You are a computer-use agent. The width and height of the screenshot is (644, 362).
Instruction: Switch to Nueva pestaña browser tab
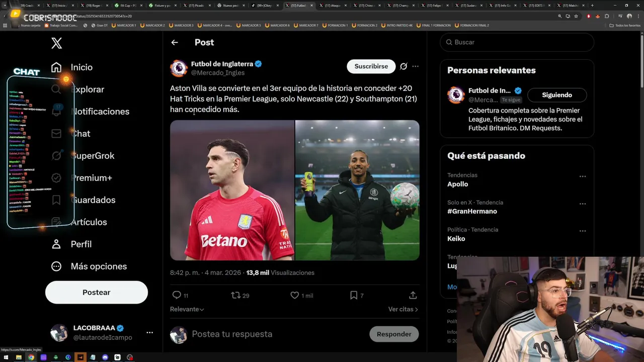231,6
